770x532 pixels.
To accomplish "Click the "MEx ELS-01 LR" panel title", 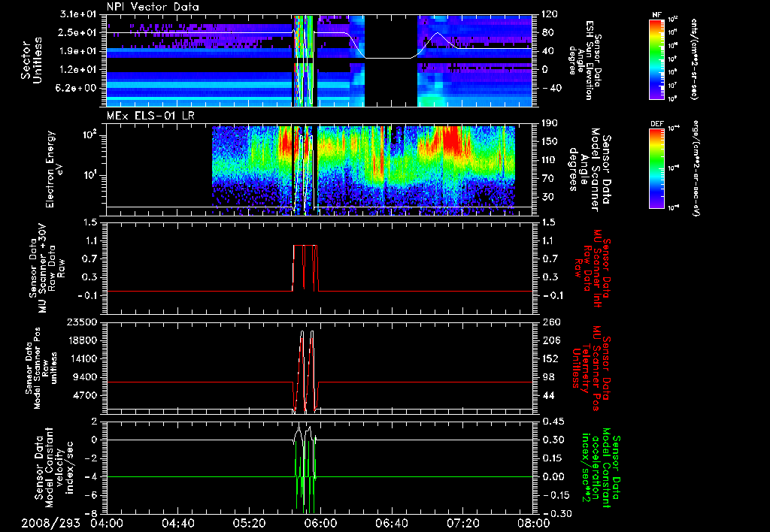I will click(x=149, y=116).
